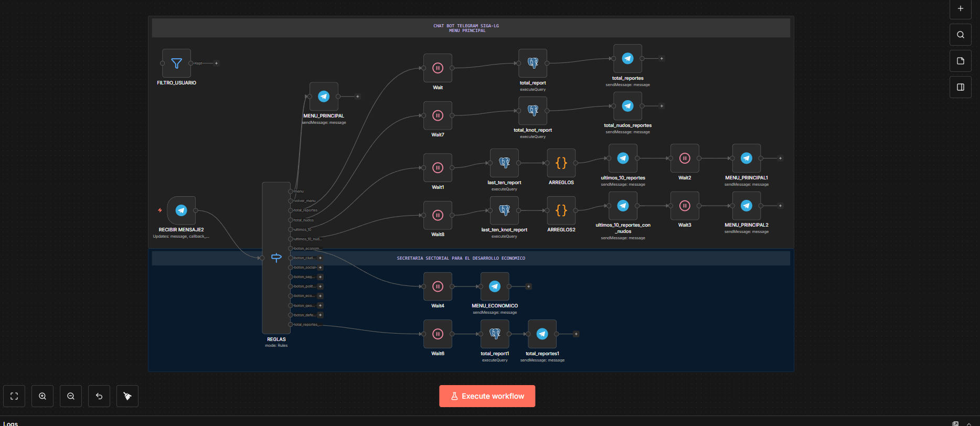Image resolution: width=980 pixels, height=426 pixels.
Task: Add a node after the MENU_ECONOMICO output
Action: 528,286
